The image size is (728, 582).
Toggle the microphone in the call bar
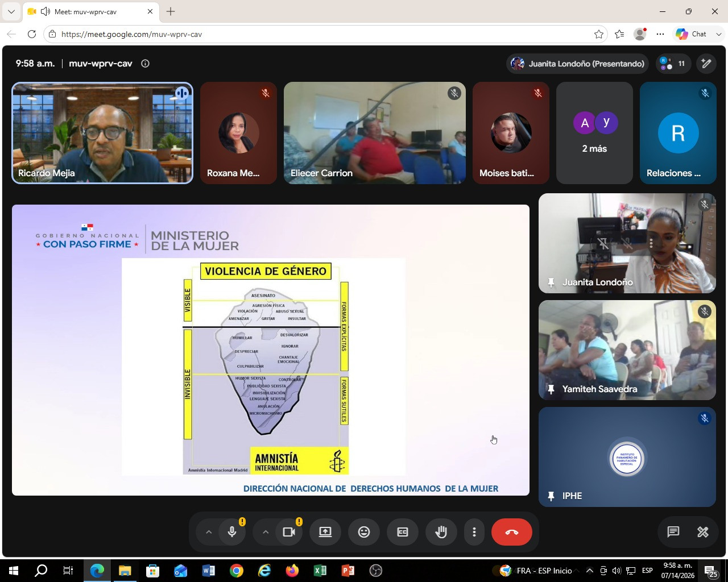click(232, 532)
